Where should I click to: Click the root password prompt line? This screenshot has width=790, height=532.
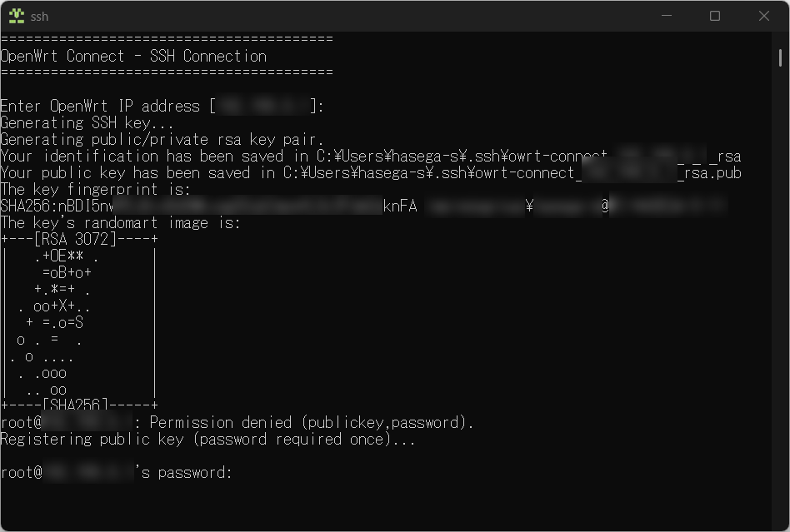pos(117,472)
